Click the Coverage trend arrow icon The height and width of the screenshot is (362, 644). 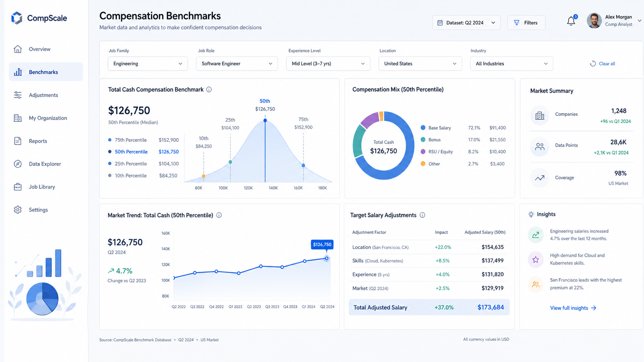pyautogui.click(x=540, y=178)
